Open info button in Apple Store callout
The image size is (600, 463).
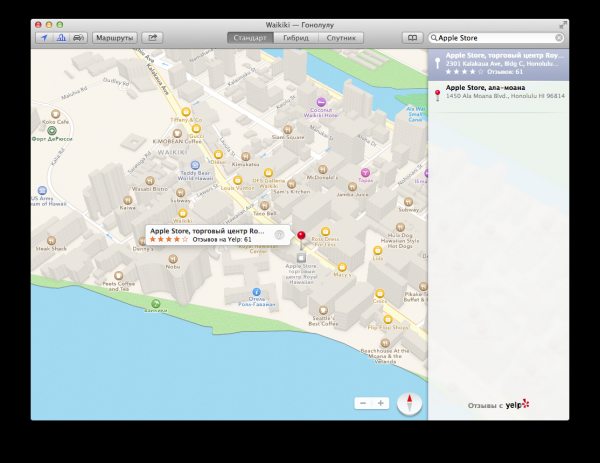coord(279,235)
